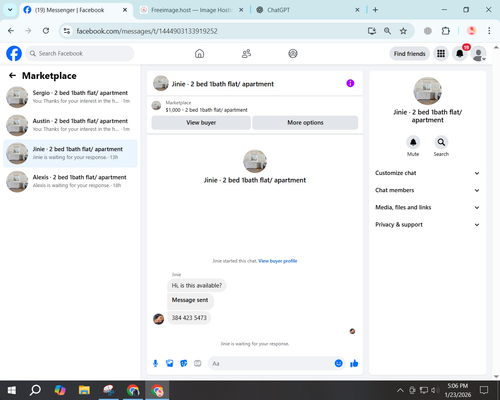Mute this conversation with bell icon
500x400 pixels.
coord(413,142)
